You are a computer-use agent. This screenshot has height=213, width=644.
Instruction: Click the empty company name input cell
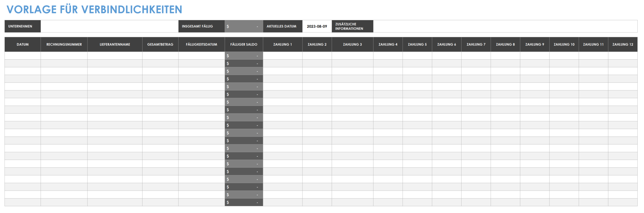(110, 26)
